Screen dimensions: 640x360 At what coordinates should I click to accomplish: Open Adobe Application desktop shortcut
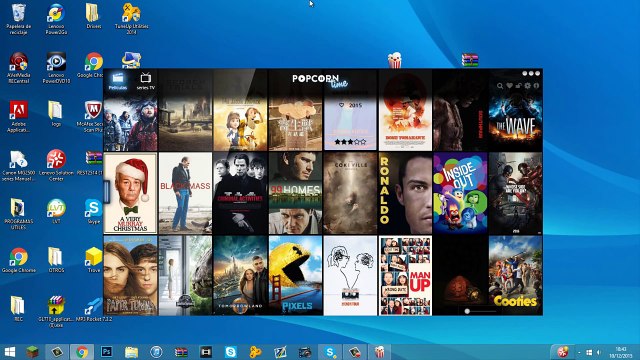point(18,117)
